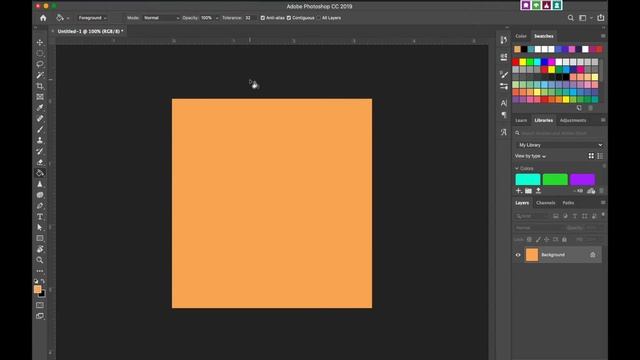The height and width of the screenshot is (360, 640).
Task: Select the Rectangular Marquee tool
Action: pos(40,53)
